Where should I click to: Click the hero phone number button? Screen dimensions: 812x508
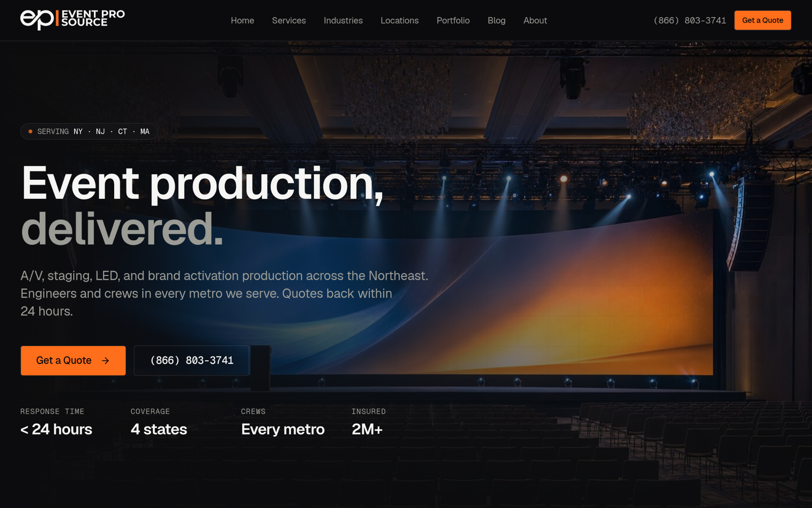(x=192, y=360)
